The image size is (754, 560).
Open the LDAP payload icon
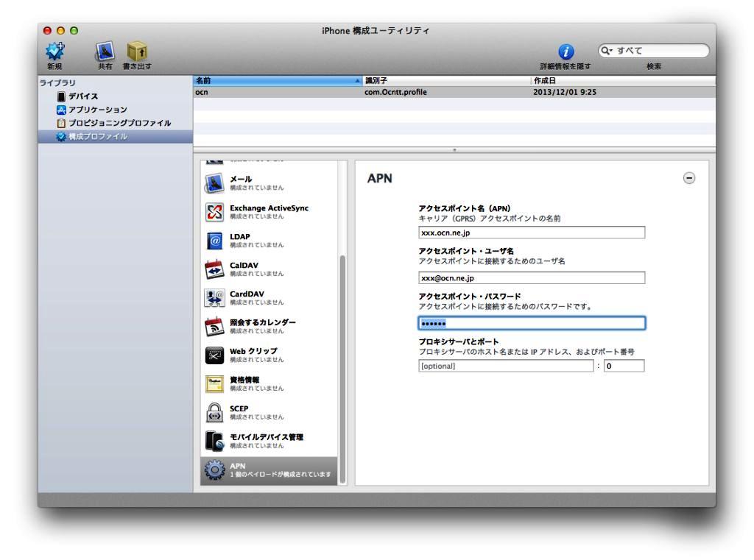[214, 241]
